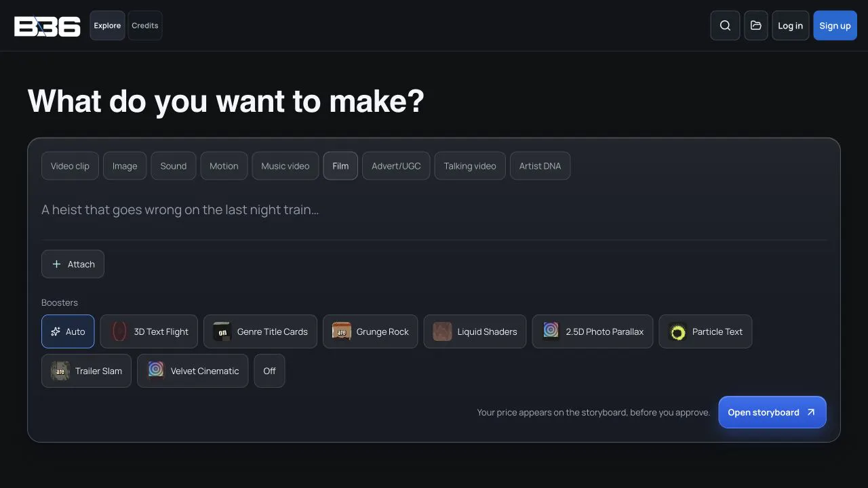The image size is (868, 488).
Task: Click Open storyboard
Action: tap(772, 412)
